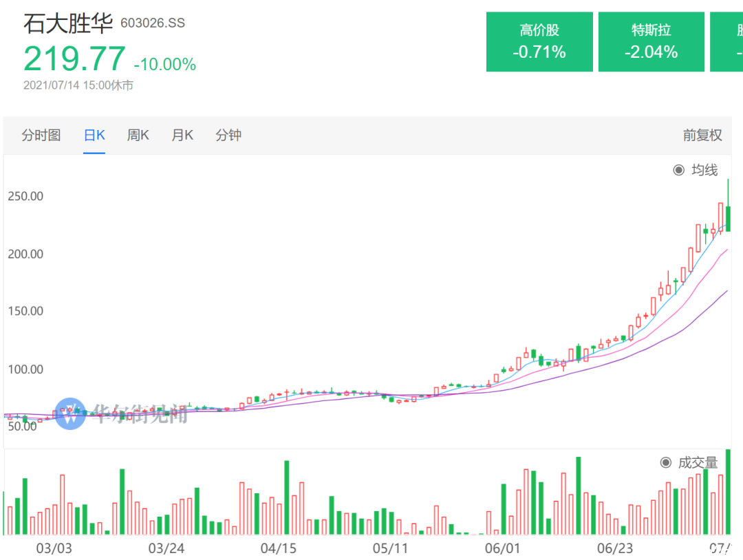
Task: Open the 特斯拉 sector card
Action: click(651, 42)
